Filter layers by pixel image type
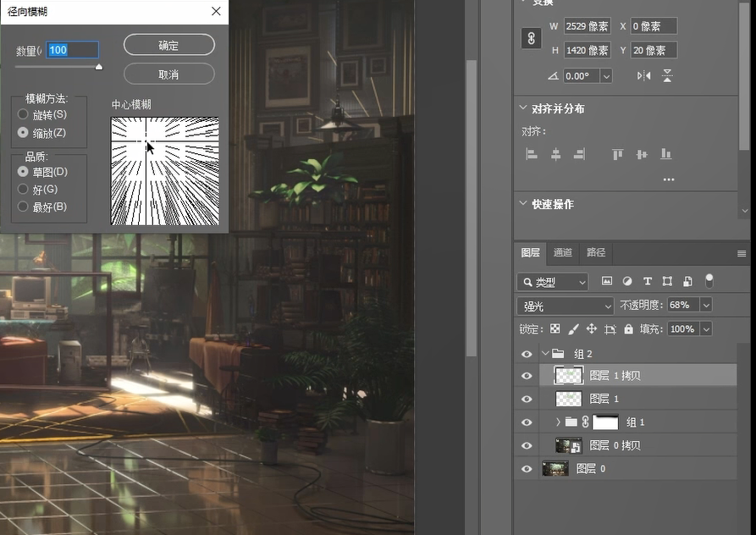Image resolution: width=756 pixels, height=535 pixels. (x=607, y=281)
